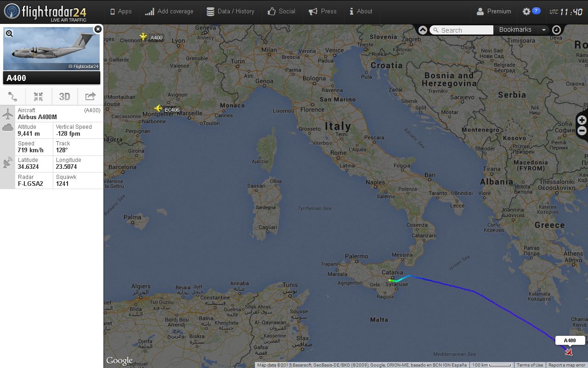Open the playback clock icon
Viewport: 588px width, 368px height.
(556, 30)
